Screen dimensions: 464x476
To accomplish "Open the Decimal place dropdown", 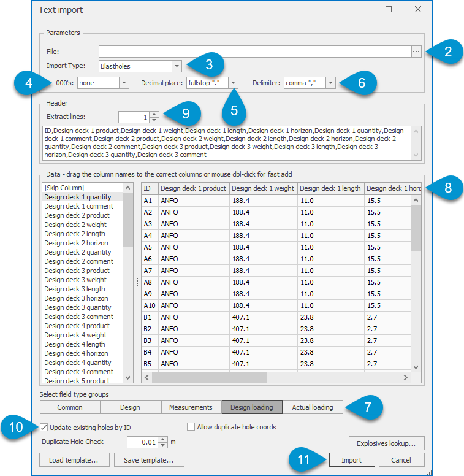I will click(x=233, y=83).
